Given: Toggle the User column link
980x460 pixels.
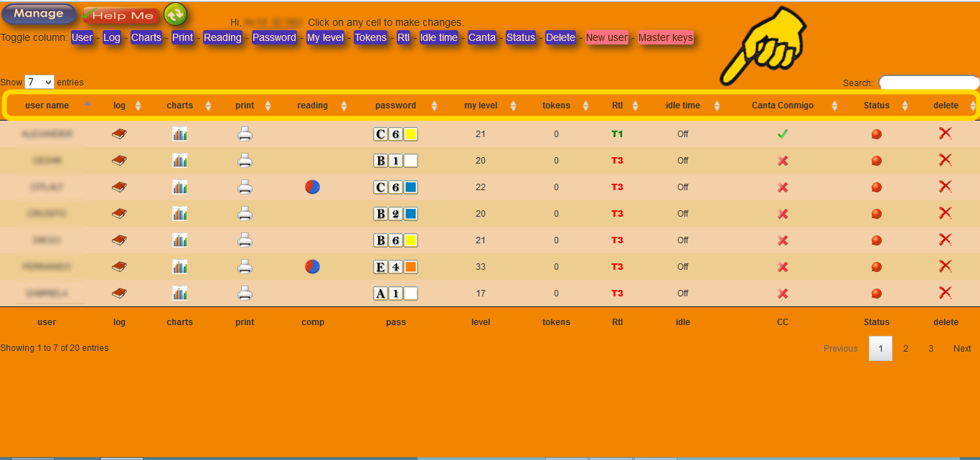Looking at the screenshot, I should pyautogui.click(x=83, y=37).
